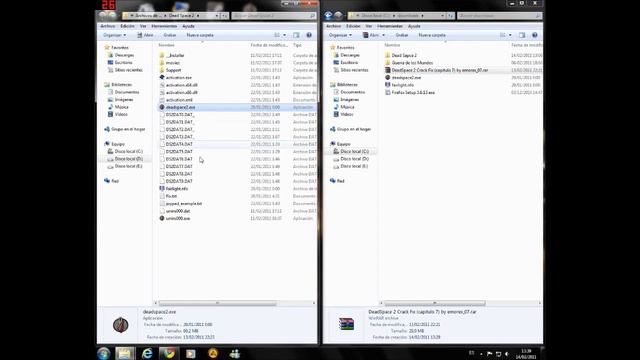Image resolution: width=640 pixels, height=360 pixels.
Task: Open Herramientas menu in right window
Action: [x=390, y=26]
